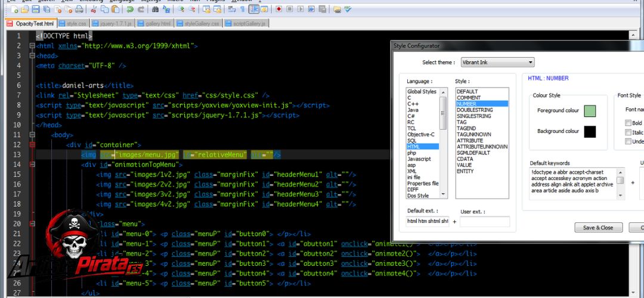Image resolution: width=644 pixels, height=298 pixels.
Task: Select COMMENT in the Style list
Action: click(468, 98)
